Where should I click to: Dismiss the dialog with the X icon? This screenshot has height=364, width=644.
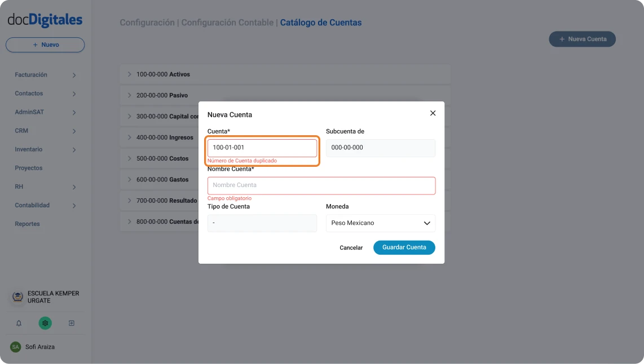pos(433,113)
